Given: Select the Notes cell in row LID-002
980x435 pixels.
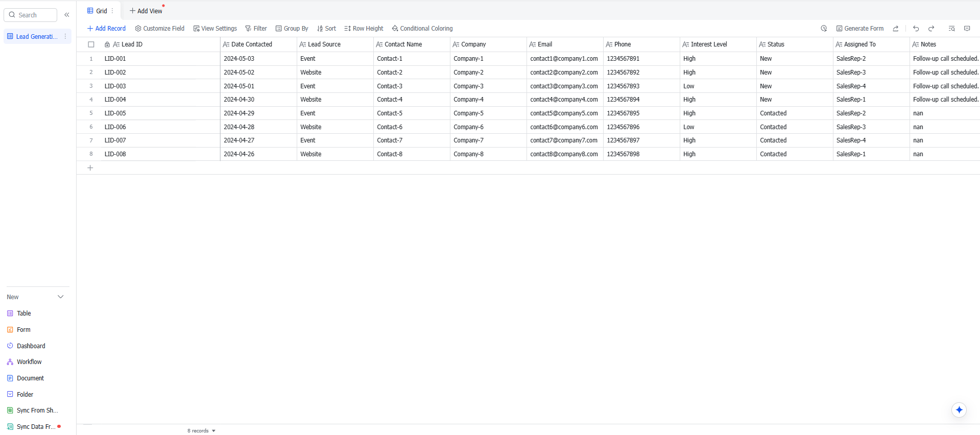Looking at the screenshot, I should click(x=945, y=72).
